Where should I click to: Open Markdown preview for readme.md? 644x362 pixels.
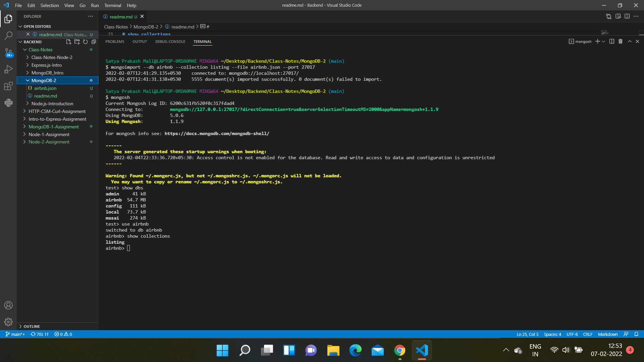click(618, 16)
